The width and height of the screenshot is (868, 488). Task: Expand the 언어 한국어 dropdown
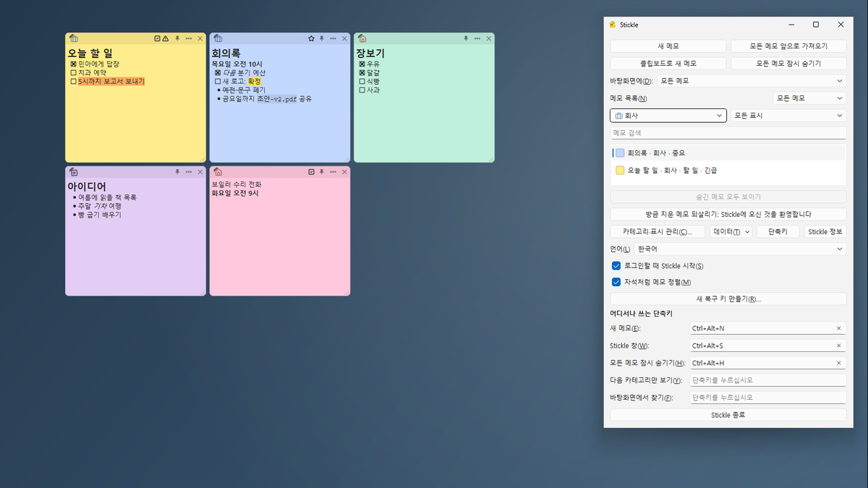click(740, 249)
